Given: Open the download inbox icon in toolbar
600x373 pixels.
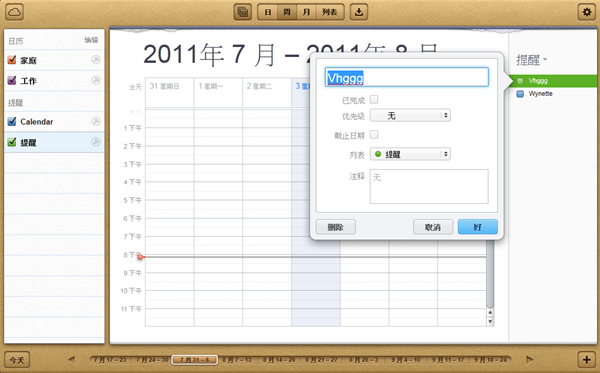Looking at the screenshot, I should click(359, 12).
